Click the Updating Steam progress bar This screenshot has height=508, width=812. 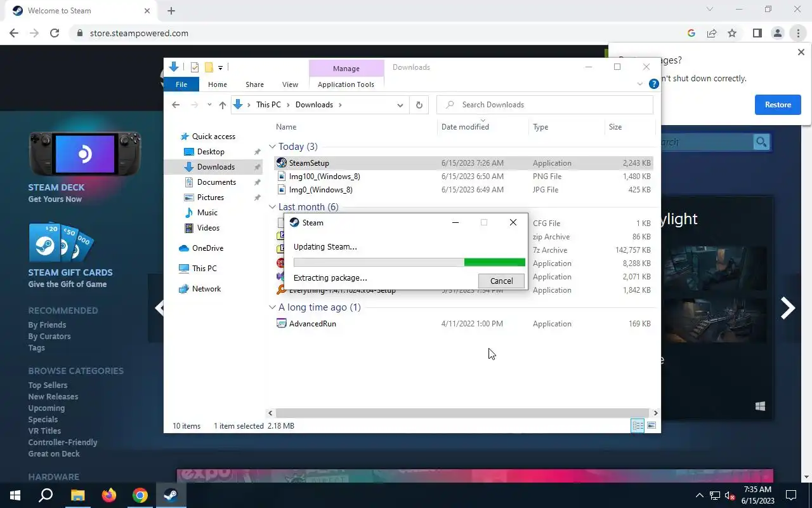coord(409,262)
